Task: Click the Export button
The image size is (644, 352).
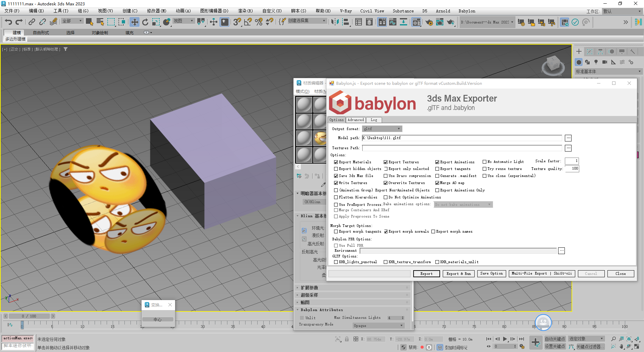Action: [x=426, y=274]
